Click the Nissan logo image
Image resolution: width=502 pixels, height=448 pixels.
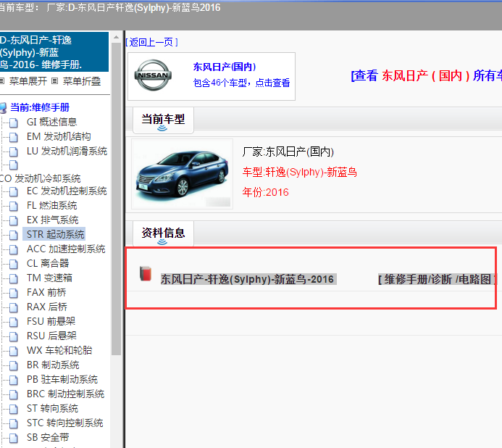tap(153, 75)
